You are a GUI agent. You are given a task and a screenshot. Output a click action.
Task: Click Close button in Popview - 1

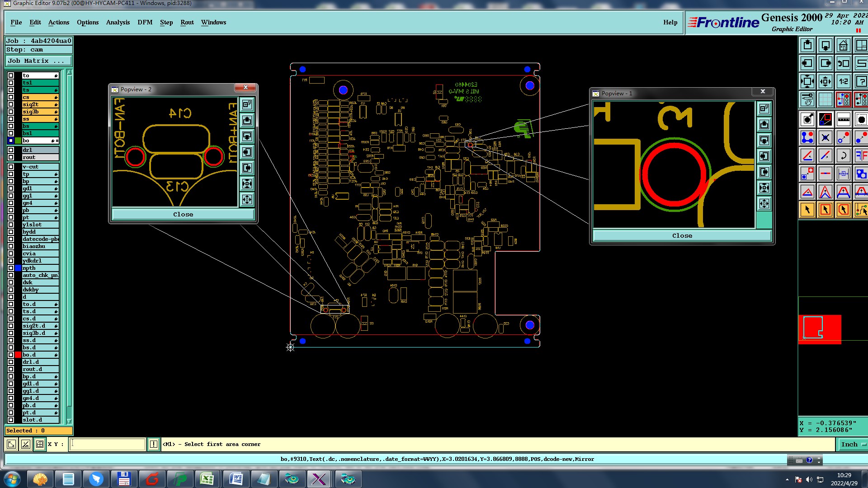pyautogui.click(x=682, y=235)
